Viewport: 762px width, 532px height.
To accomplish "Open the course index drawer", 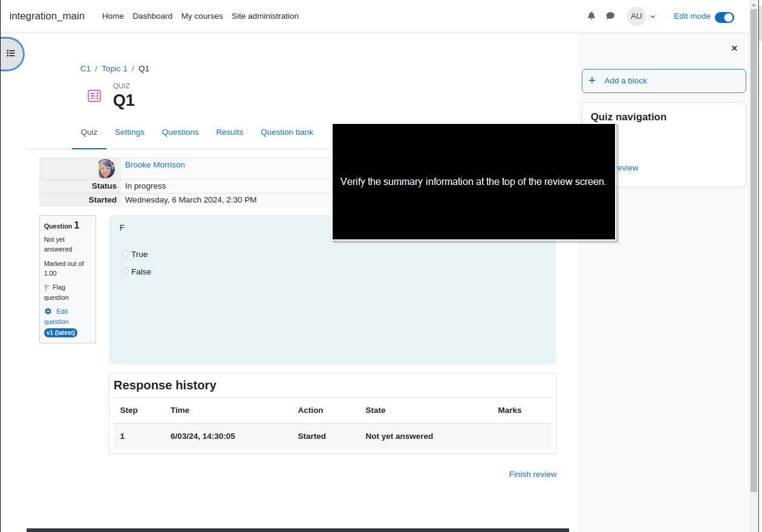I will coord(11,53).
